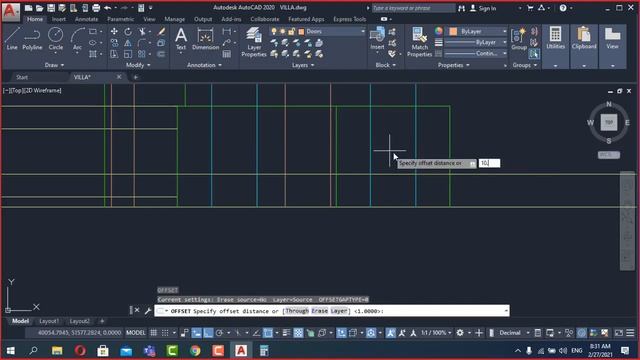The image size is (640, 360).
Task: Select the Fillet tool
Action: (x=142, y=43)
